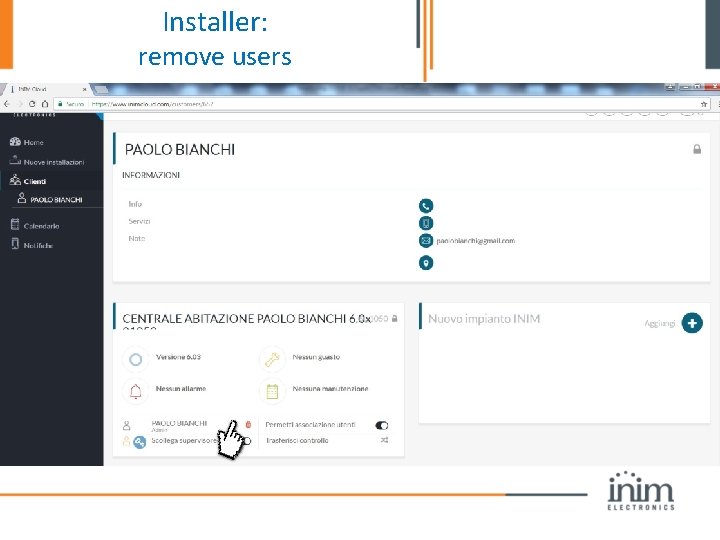Select the INIM Cloud browser tab
This screenshot has width=720, height=540.
point(46,89)
